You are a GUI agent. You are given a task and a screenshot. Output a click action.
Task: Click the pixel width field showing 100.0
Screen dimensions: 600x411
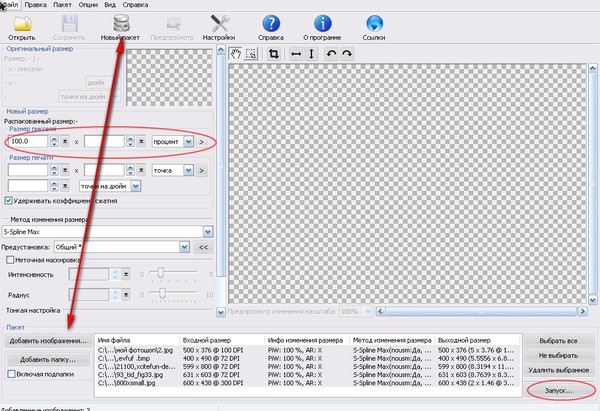pos(28,142)
